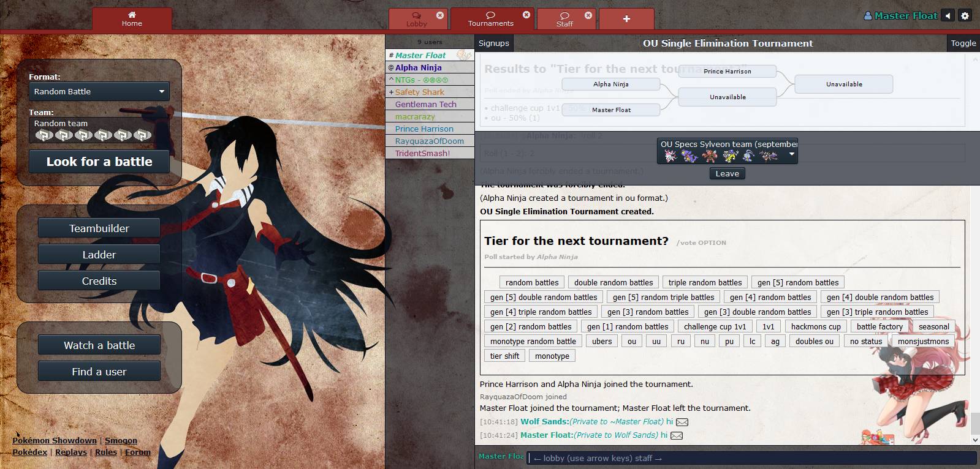
Task: Vote for battle factory
Action: [x=879, y=326]
